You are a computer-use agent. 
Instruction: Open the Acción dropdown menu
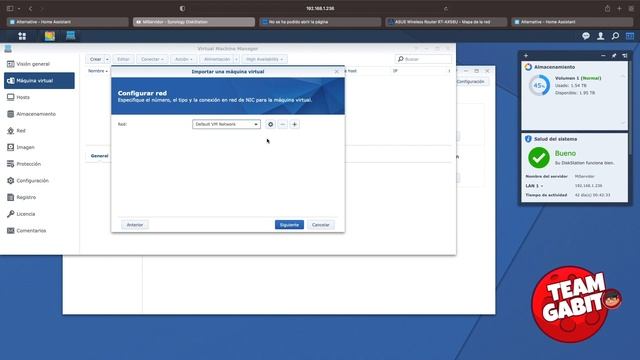(x=184, y=59)
